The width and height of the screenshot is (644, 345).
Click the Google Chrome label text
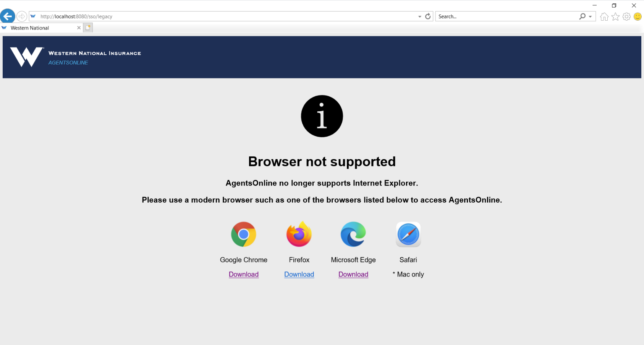point(244,260)
